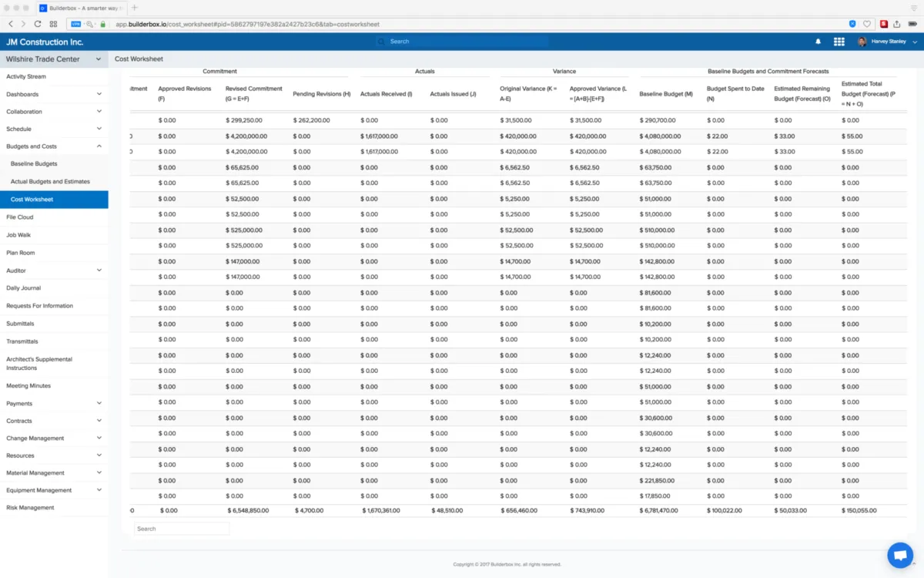Expand the Auditor sidebar section
Image resolution: width=924 pixels, height=578 pixels.
99,271
